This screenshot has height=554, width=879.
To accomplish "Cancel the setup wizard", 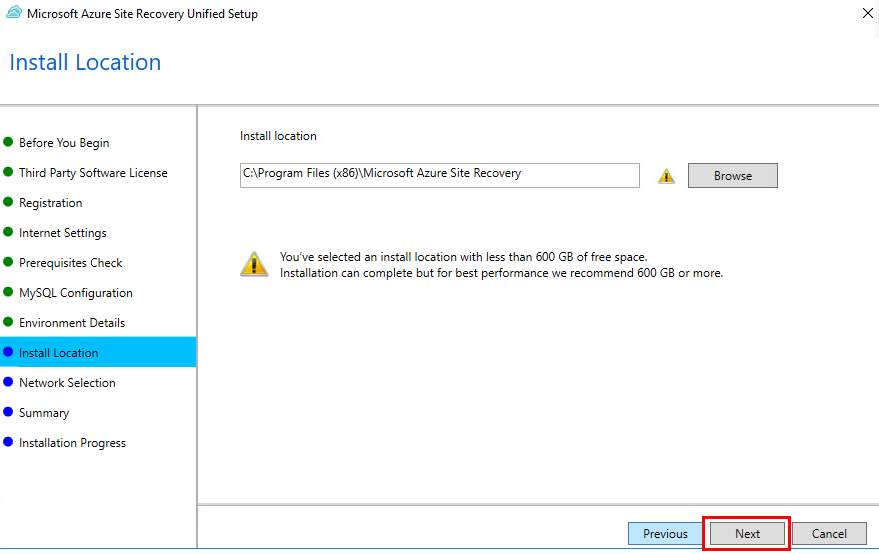I will click(x=829, y=533).
